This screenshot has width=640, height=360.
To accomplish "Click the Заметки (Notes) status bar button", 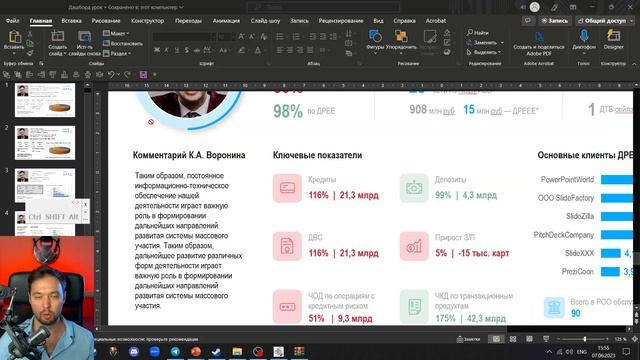I will tap(468, 339).
